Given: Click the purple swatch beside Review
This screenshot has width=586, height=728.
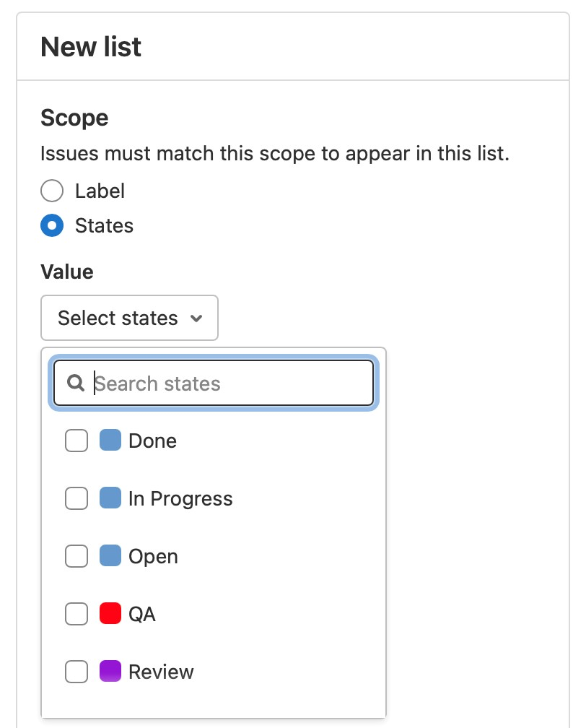Looking at the screenshot, I should (x=110, y=672).
